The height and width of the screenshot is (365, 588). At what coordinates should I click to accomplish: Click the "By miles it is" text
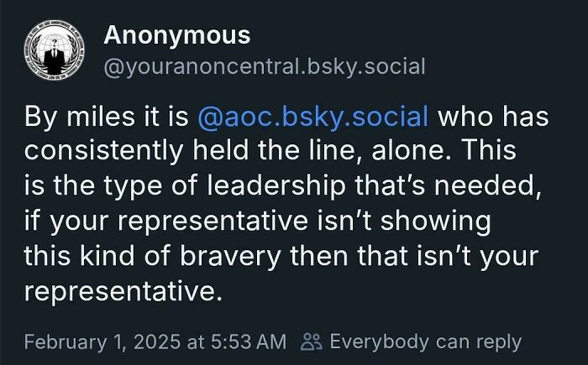pyautogui.click(x=106, y=117)
